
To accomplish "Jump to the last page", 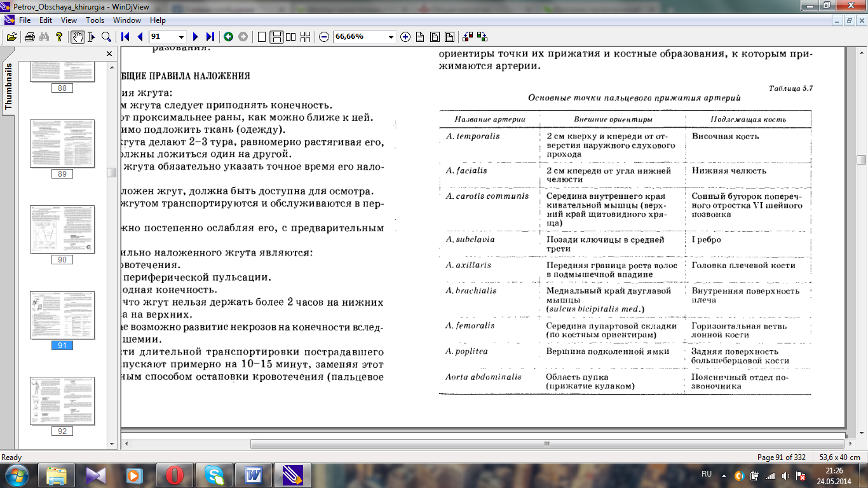I will (210, 37).
